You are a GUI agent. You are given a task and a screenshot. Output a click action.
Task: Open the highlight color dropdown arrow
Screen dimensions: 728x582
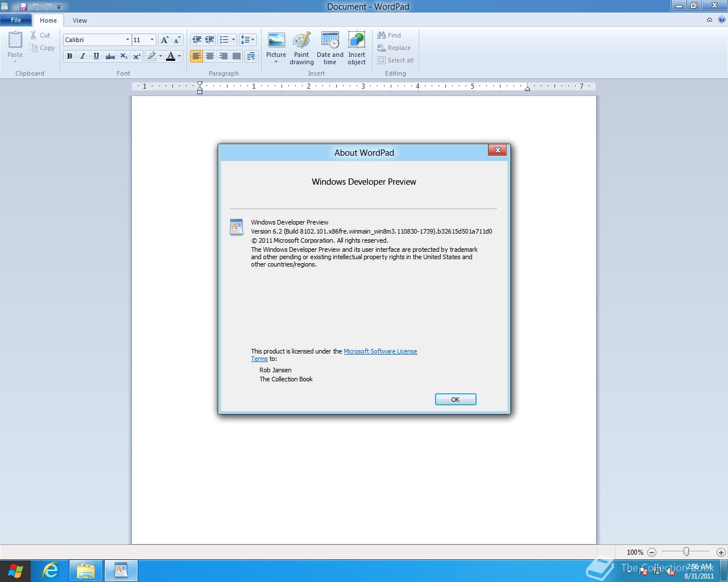[160, 56]
